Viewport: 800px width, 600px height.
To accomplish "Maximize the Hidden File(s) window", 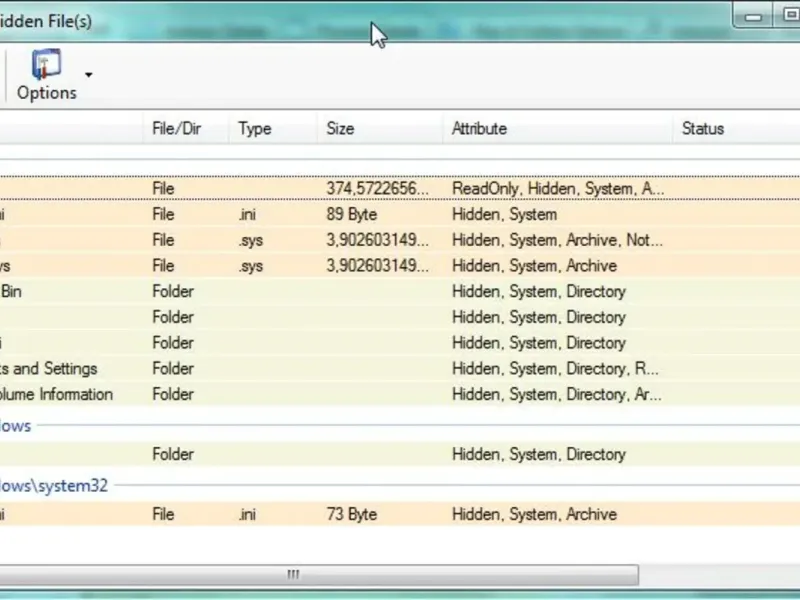I will (787, 16).
